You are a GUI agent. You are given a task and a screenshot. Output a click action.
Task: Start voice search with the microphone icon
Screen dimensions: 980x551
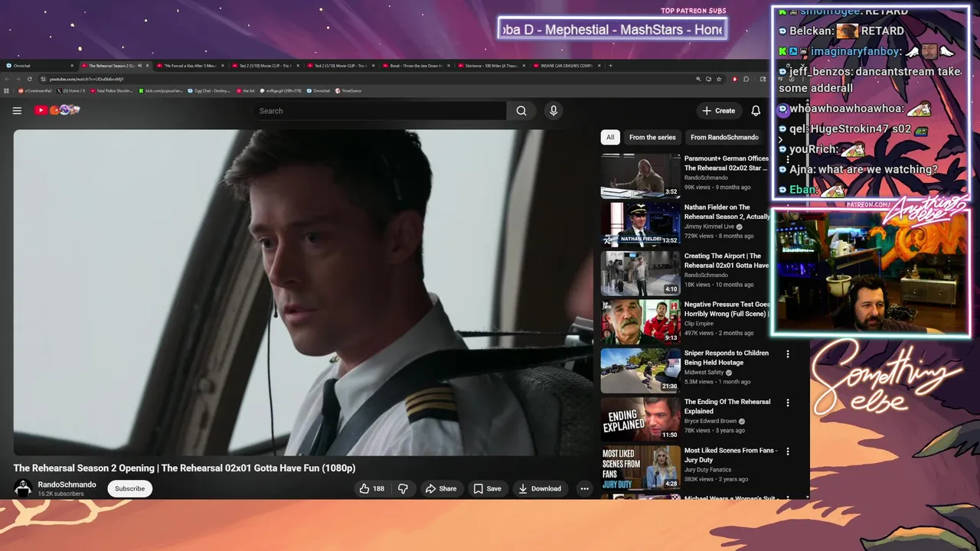[x=554, y=111]
